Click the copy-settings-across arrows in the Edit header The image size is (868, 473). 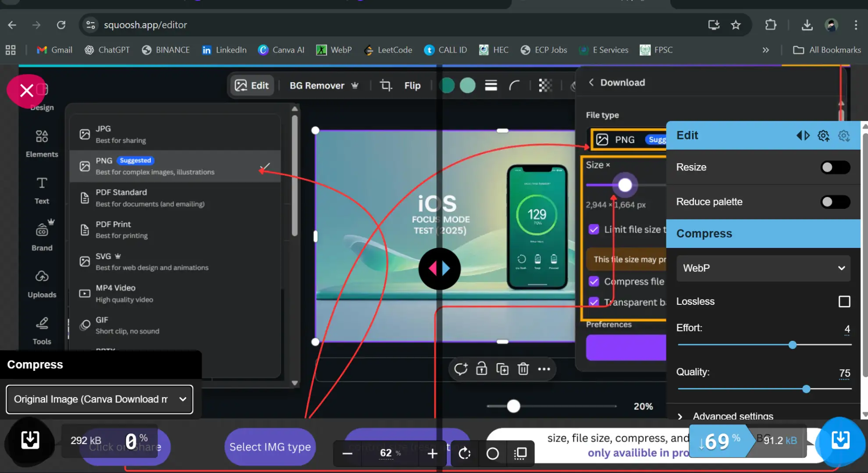pyautogui.click(x=803, y=136)
